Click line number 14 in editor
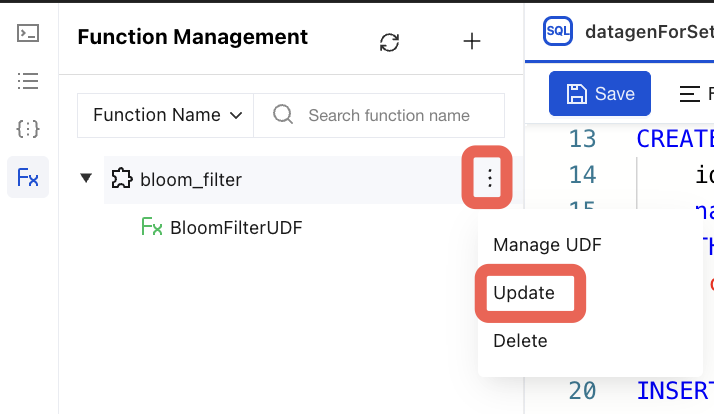 582,174
